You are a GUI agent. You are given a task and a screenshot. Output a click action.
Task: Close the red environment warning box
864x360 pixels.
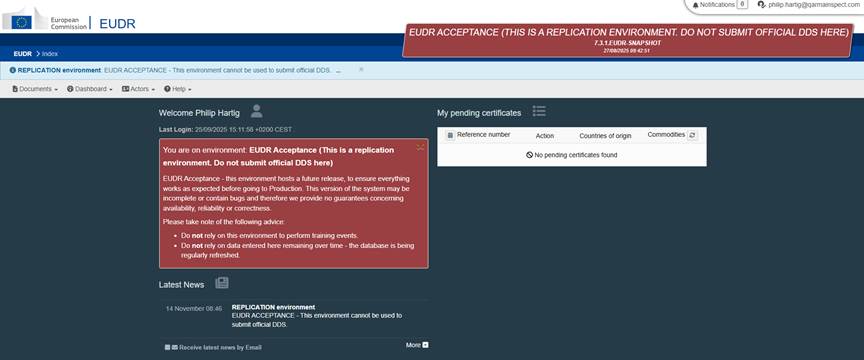[x=420, y=147]
